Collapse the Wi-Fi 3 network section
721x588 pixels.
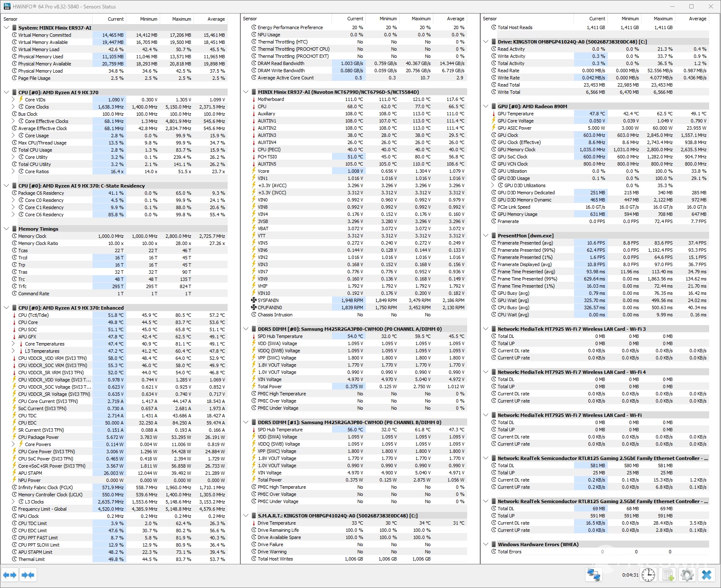tap(486, 329)
